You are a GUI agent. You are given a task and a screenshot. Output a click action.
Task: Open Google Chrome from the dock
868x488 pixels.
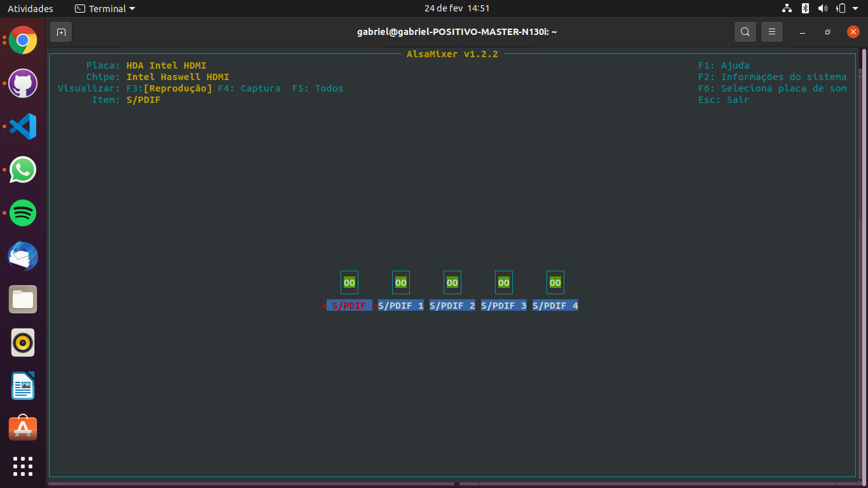pos(23,41)
